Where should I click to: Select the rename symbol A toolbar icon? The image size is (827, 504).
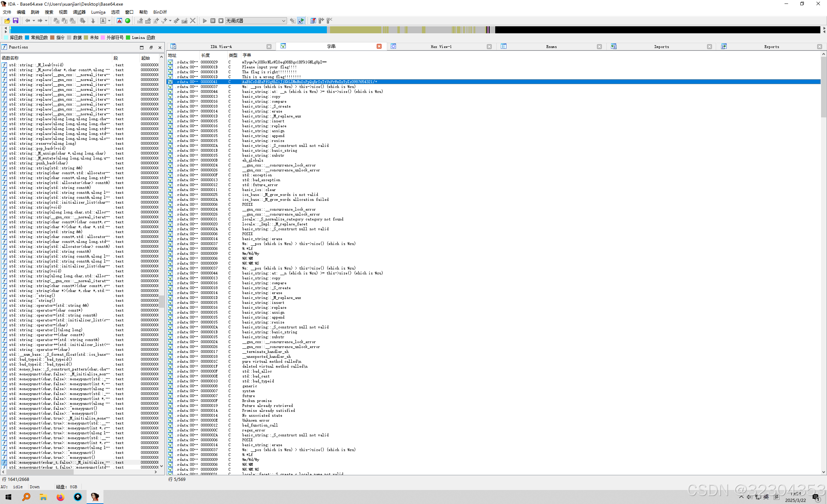(x=103, y=21)
